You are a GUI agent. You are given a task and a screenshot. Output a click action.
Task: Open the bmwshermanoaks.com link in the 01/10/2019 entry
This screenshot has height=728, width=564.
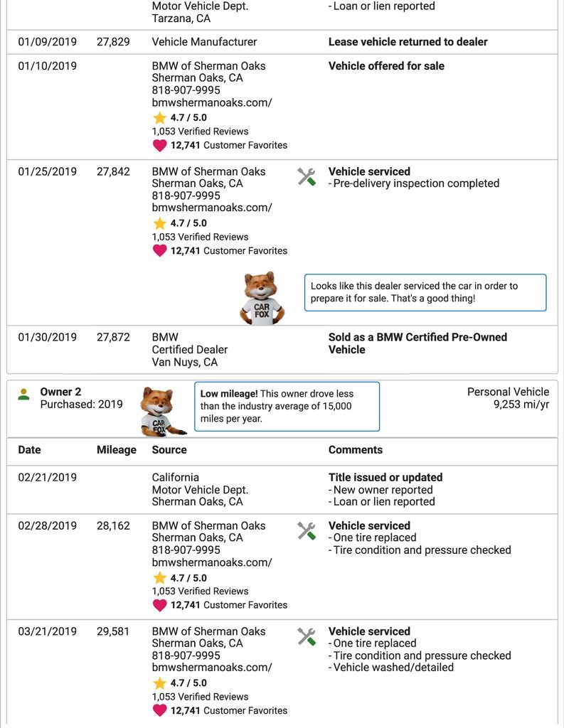point(212,102)
